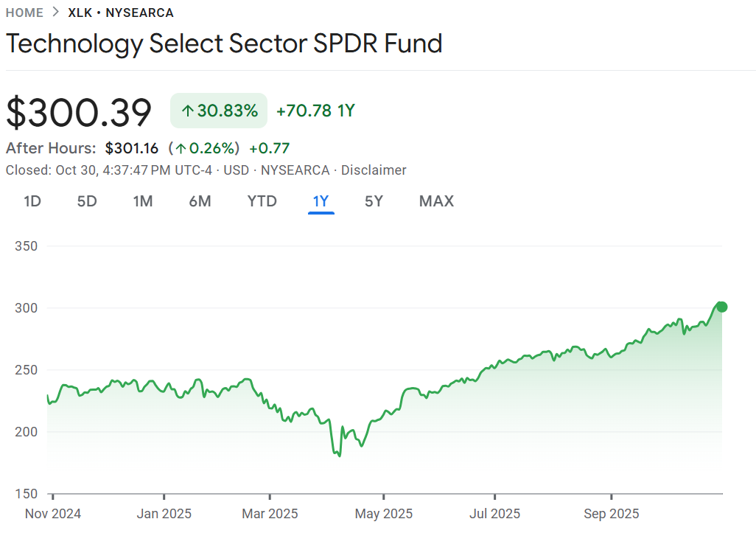Select the 1D time range tab
Image resolution: width=756 pixels, height=533 pixels.
pyautogui.click(x=32, y=201)
